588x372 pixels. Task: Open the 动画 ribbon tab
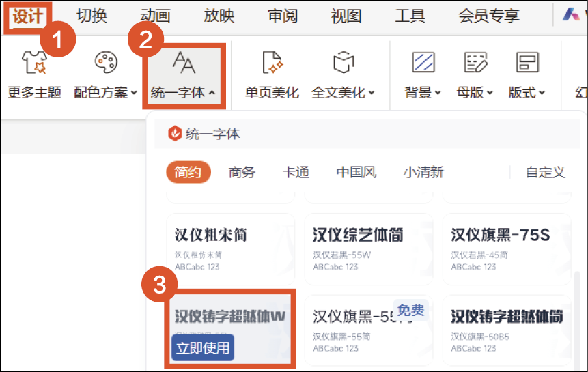tap(155, 16)
